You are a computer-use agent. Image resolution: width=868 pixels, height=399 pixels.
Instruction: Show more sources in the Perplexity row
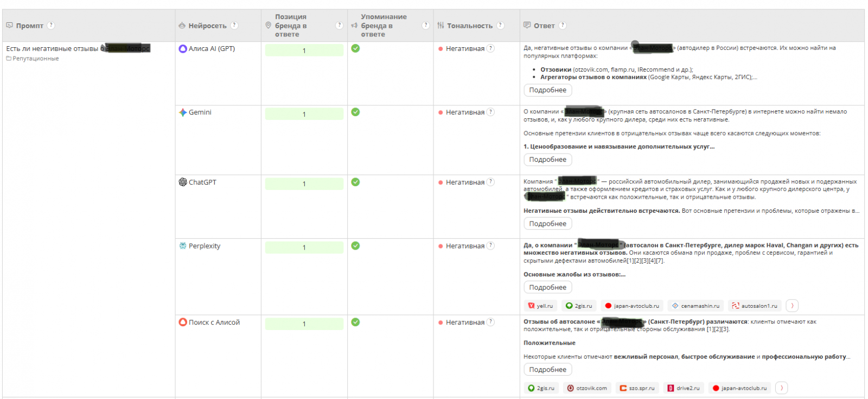point(792,306)
